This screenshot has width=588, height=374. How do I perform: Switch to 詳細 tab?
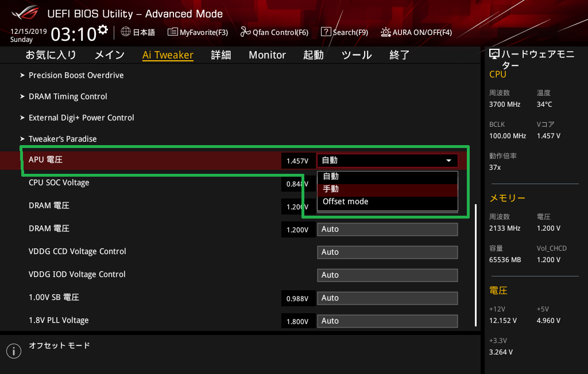pos(221,55)
